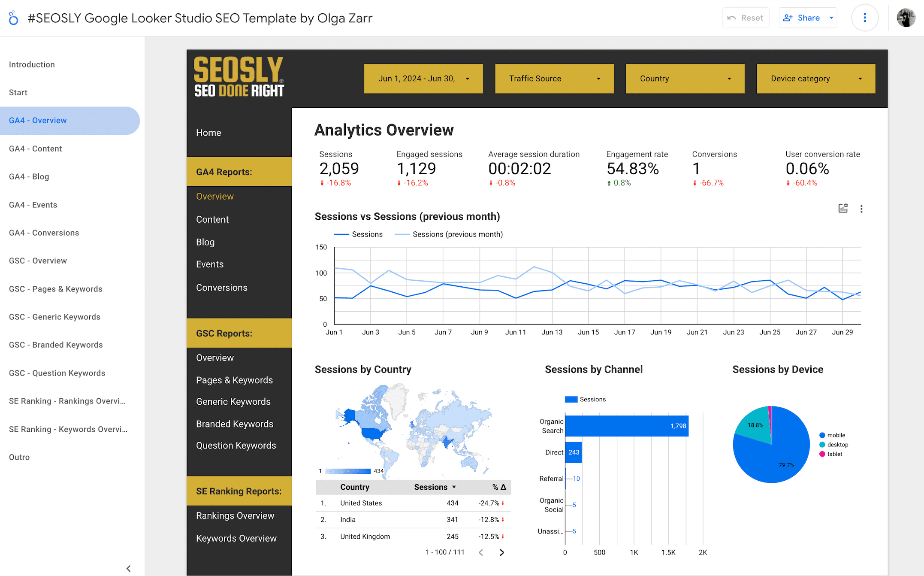Click the user profile avatar
Screen dimensions: 924x576
[x=906, y=18]
